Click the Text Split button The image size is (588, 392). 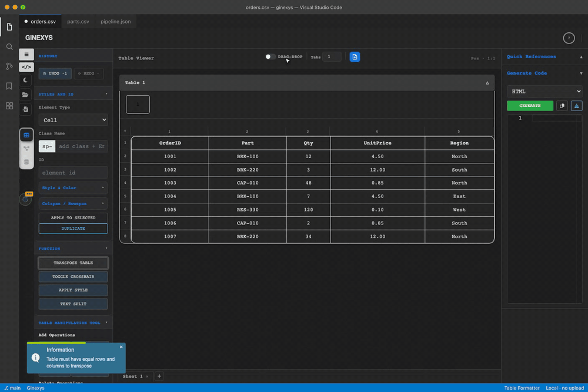point(73,304)
